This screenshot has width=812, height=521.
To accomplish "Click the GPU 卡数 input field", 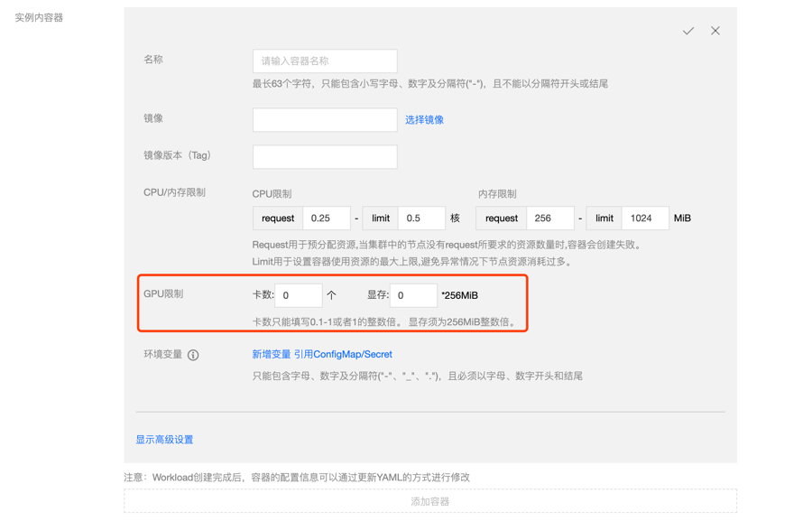I will coord(298,295).
